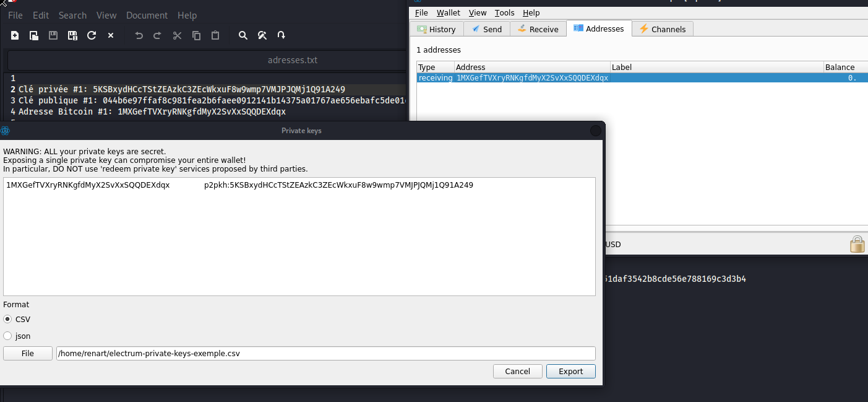Click the padlock icon in status bar
Screen dimensions: 868x402
click(857, 244)
